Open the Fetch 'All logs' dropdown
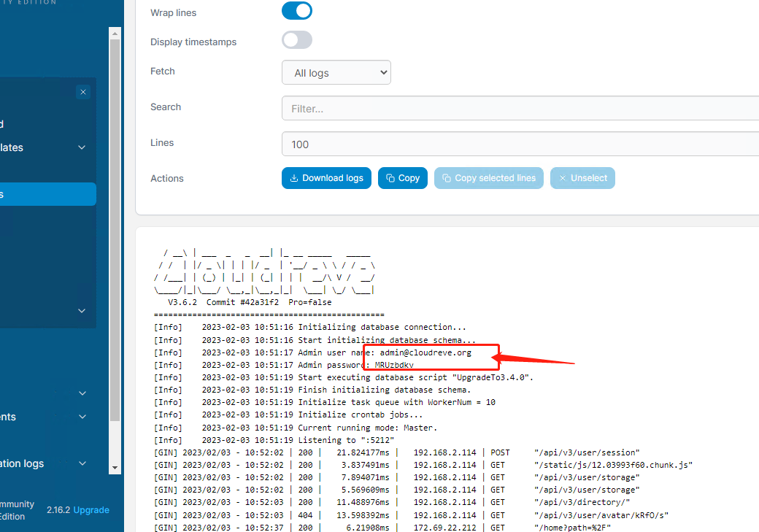The height and width of the screenshot is (532, 759). click(336, 73)
